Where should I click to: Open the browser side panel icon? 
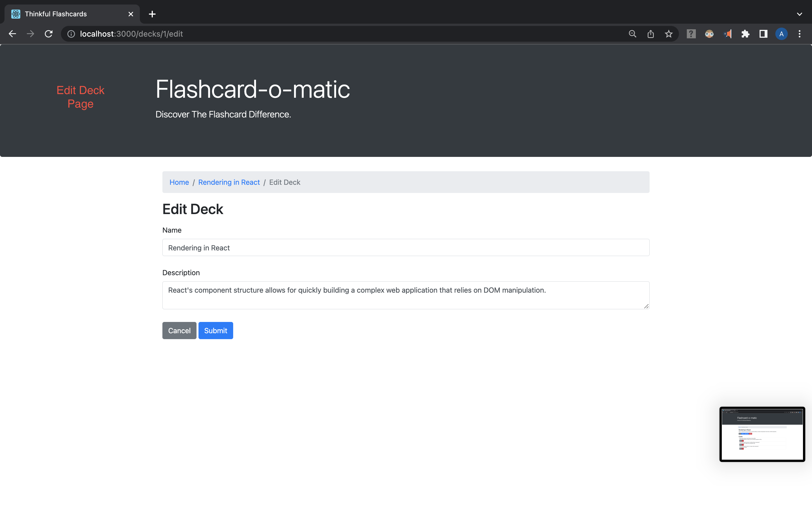pyautogui.click(x=763, y=34)
